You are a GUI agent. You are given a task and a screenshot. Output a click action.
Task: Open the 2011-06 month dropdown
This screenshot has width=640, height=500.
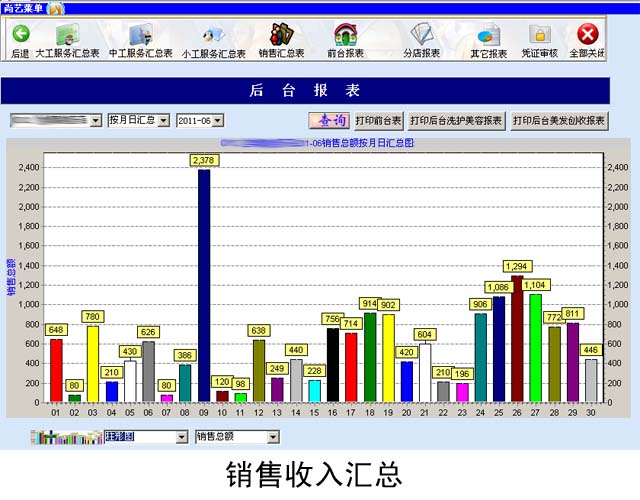[218, 121]
